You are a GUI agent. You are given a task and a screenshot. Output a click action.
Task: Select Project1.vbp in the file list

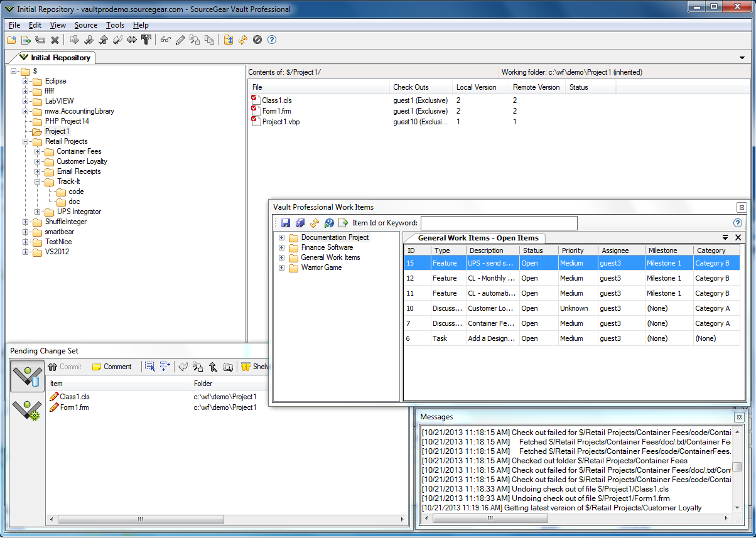pyautogui.click(x=281, y=122)
